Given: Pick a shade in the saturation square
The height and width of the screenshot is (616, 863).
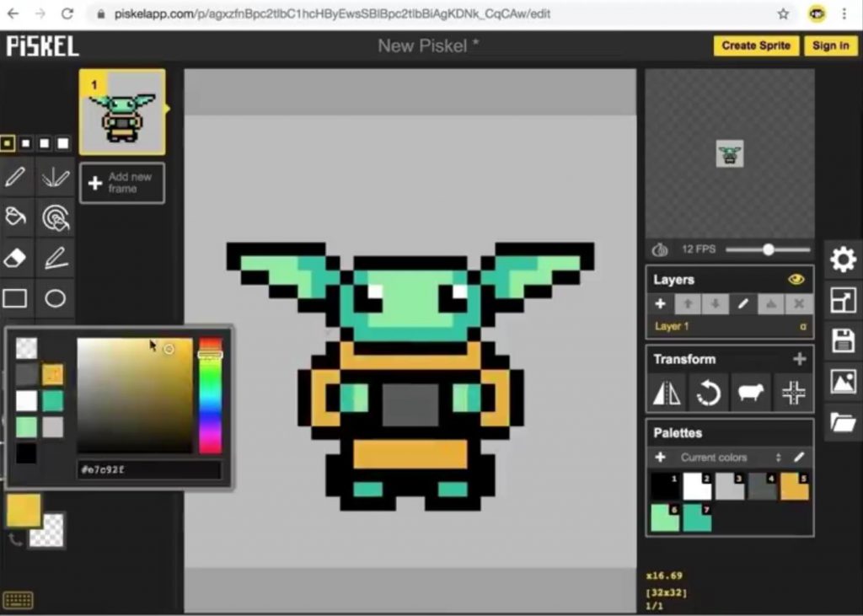Looking at the screenshot, I should click(135, 396).
